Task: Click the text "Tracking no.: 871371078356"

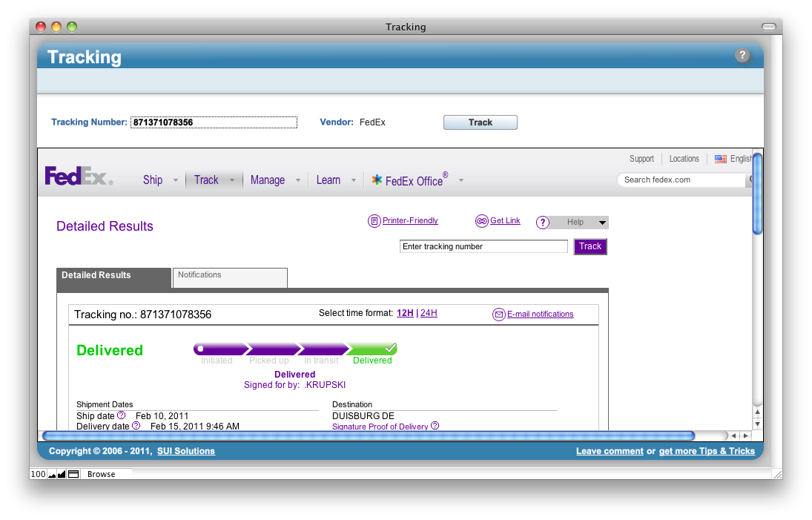Action: pos(143,315)
